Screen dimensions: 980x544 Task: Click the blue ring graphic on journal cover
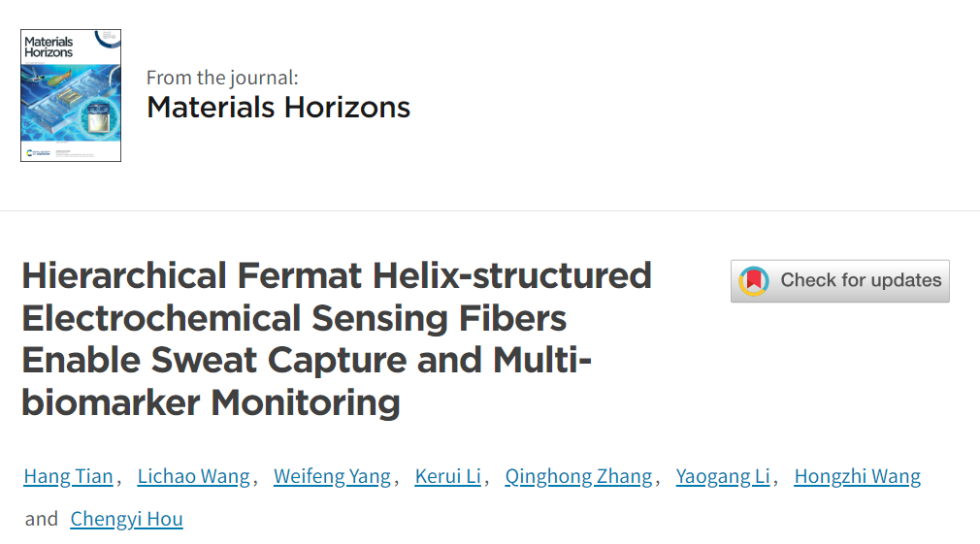pos(107,39)
